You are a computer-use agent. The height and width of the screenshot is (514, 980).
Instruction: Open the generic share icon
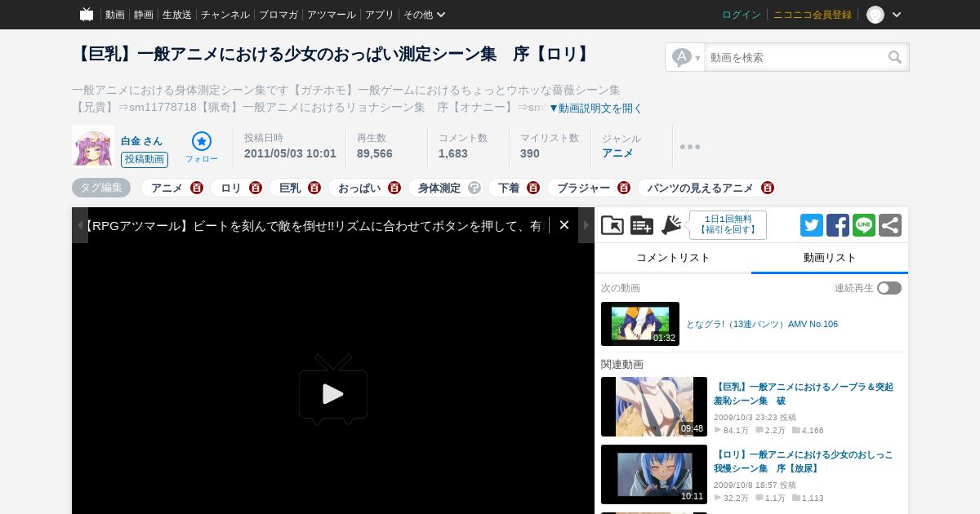[890, 225]
